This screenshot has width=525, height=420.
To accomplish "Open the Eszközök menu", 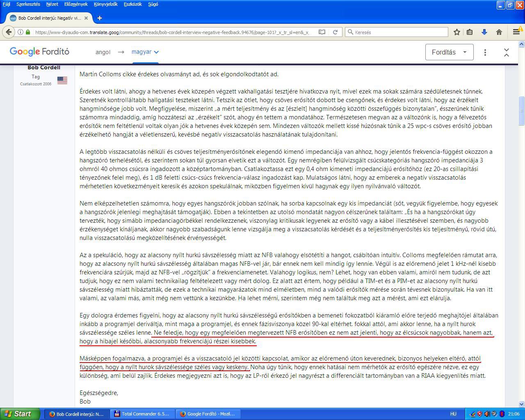I will click(133, 4).
